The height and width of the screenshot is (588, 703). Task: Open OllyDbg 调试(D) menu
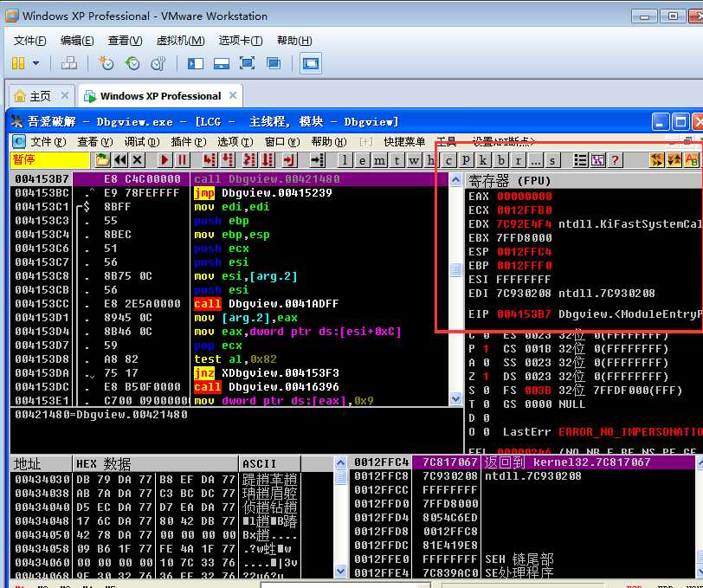[x=142, y=142]
